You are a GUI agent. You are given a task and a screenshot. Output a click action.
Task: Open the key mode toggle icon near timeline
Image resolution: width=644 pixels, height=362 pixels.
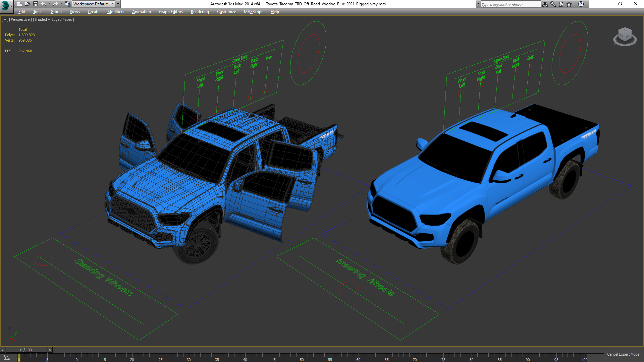point(7,358)
